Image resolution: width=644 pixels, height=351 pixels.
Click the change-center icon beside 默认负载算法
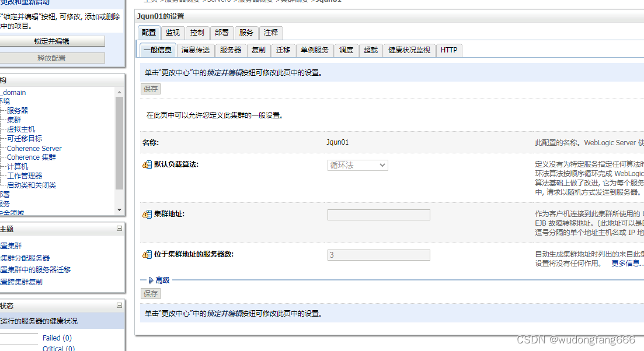click(x=146, y=165)
